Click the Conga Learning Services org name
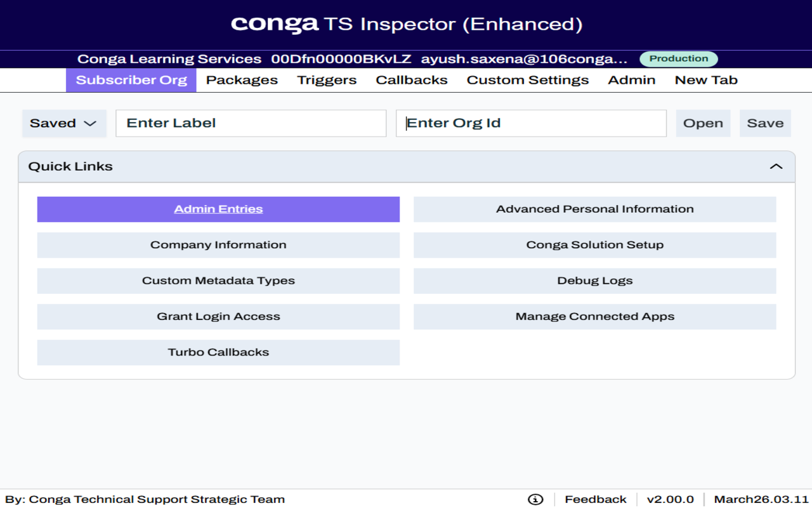The width and height of the screenshot is (812, 508). (x=169, y=59)
